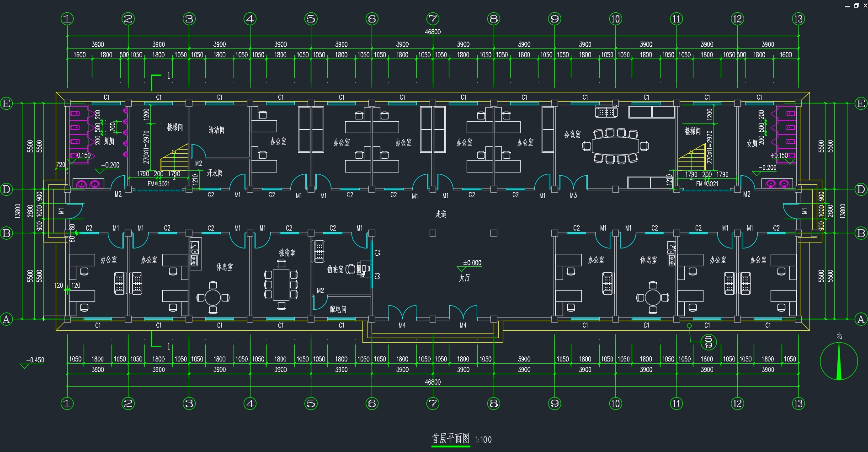The height and width of the screenshot is (452, 868).
Task: Click axis bubble E on the left side
Action: pos(6,103)
